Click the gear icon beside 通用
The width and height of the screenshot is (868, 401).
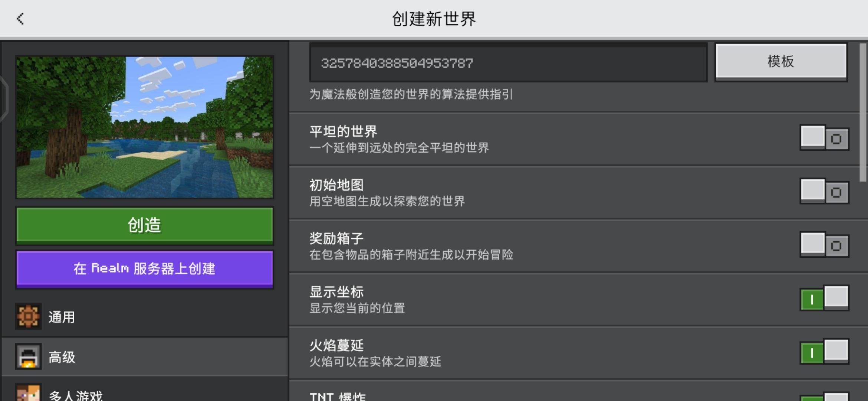(x=28, y=317)
